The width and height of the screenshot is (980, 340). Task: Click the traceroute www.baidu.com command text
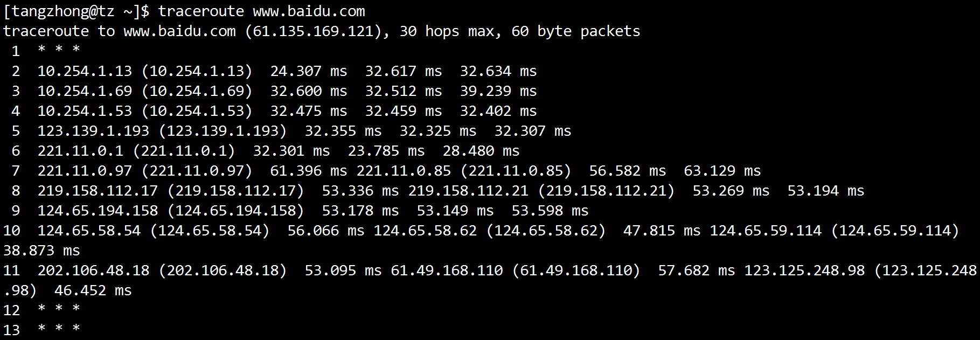261,11
